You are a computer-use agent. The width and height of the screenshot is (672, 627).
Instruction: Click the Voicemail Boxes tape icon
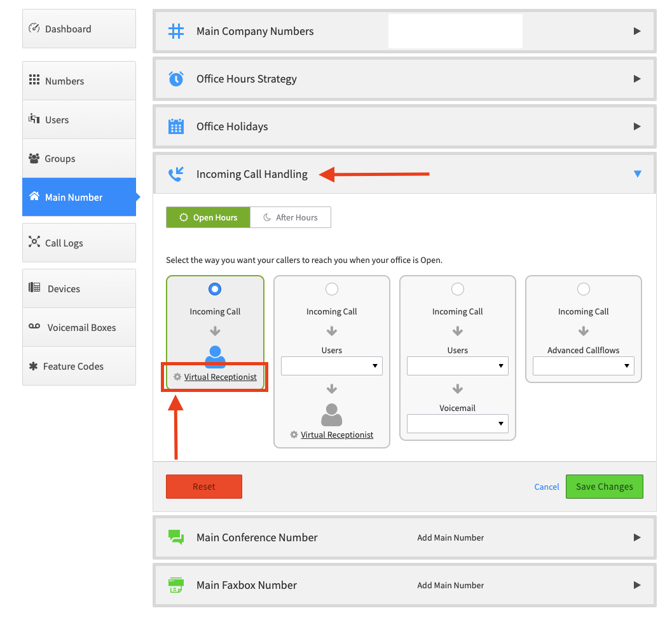click(34, 327)
